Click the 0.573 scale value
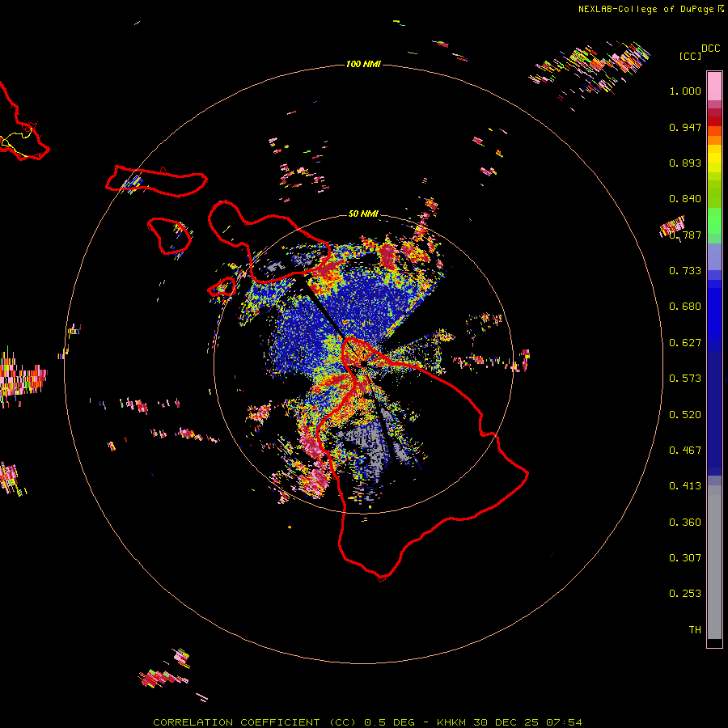728x728 pixels. [x=685, y=379]
